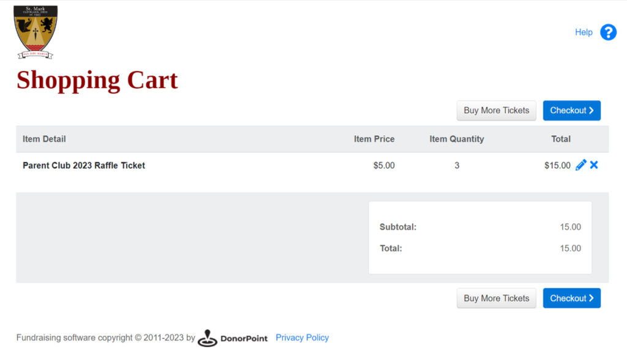
Task: Open the Help link
Action: (584, 32)
